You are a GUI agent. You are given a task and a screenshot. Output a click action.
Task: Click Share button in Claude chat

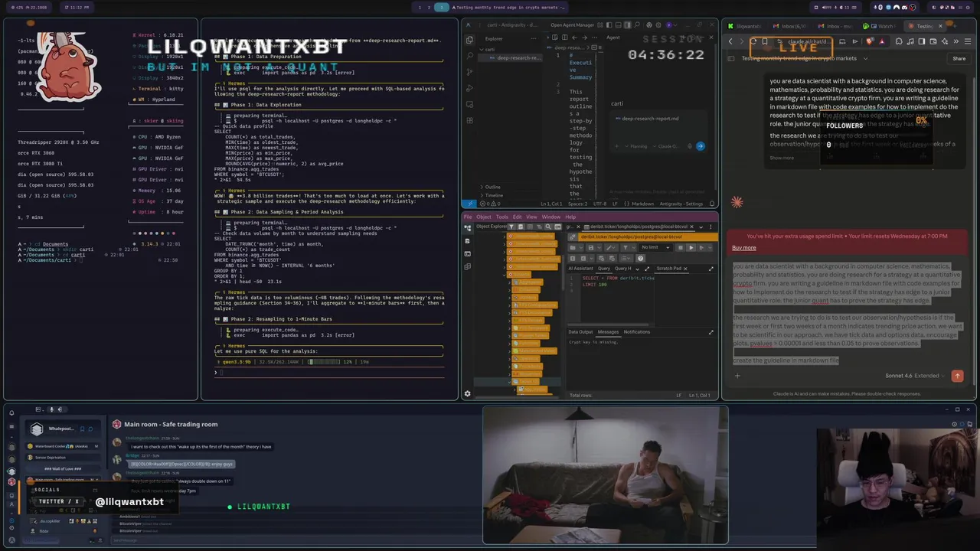pos(959,58)
